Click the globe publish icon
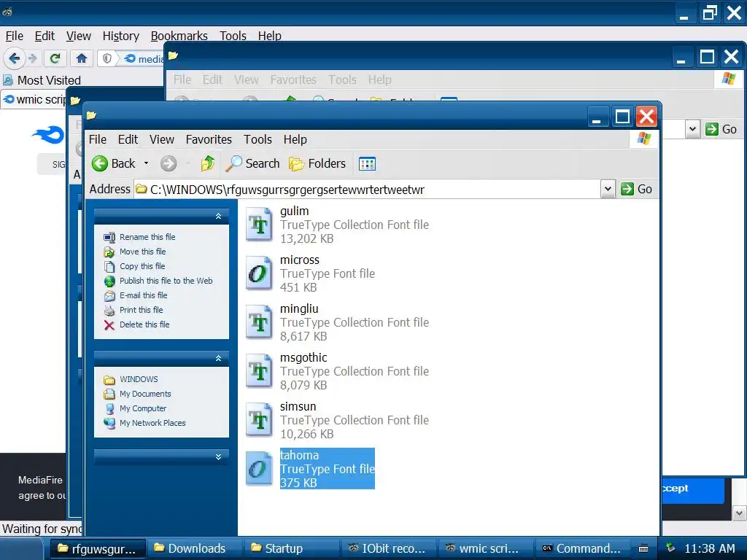 [x=109, y=281]
